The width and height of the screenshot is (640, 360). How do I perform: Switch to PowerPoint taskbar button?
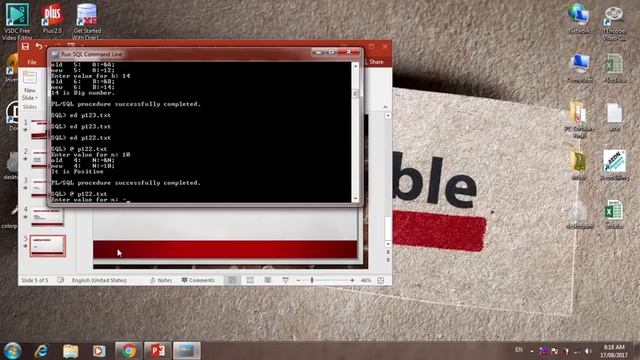[158, 351]
